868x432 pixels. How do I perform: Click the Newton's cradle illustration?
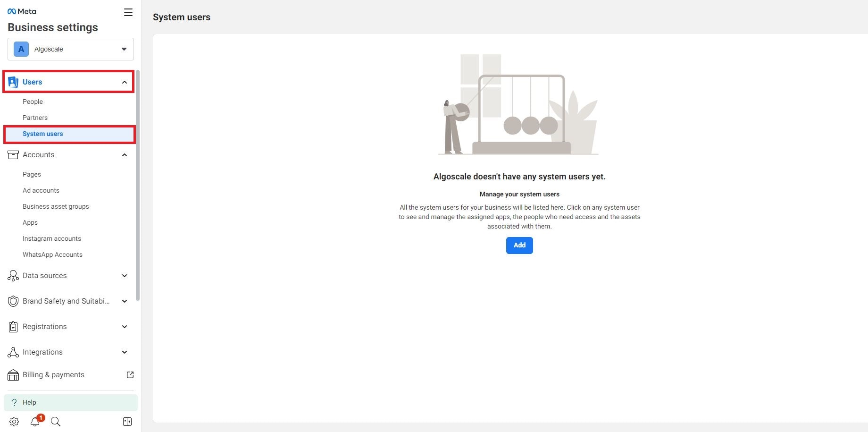click(x=519, y=104)
